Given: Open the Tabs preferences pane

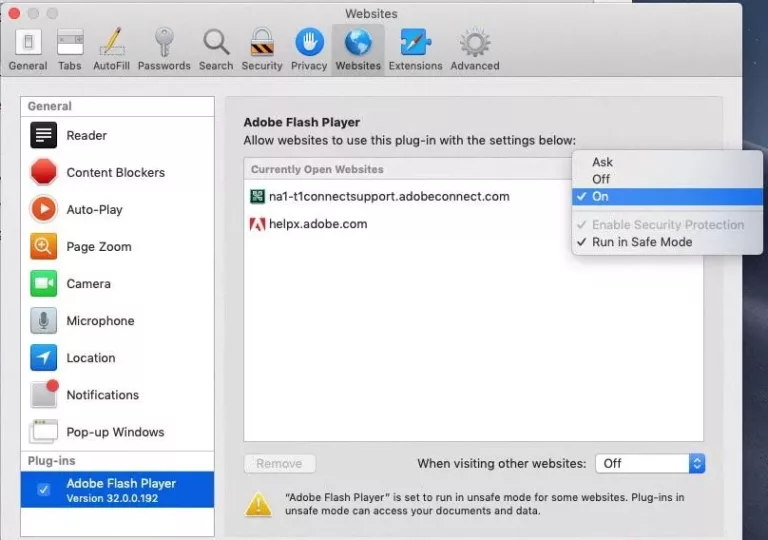Looking at the screenshot, I should [x=70, y=50].
